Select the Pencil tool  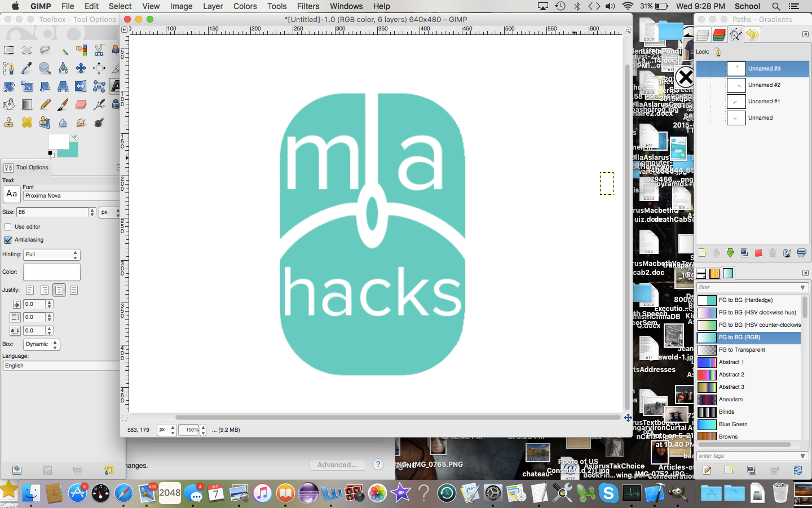pos(45,104)
